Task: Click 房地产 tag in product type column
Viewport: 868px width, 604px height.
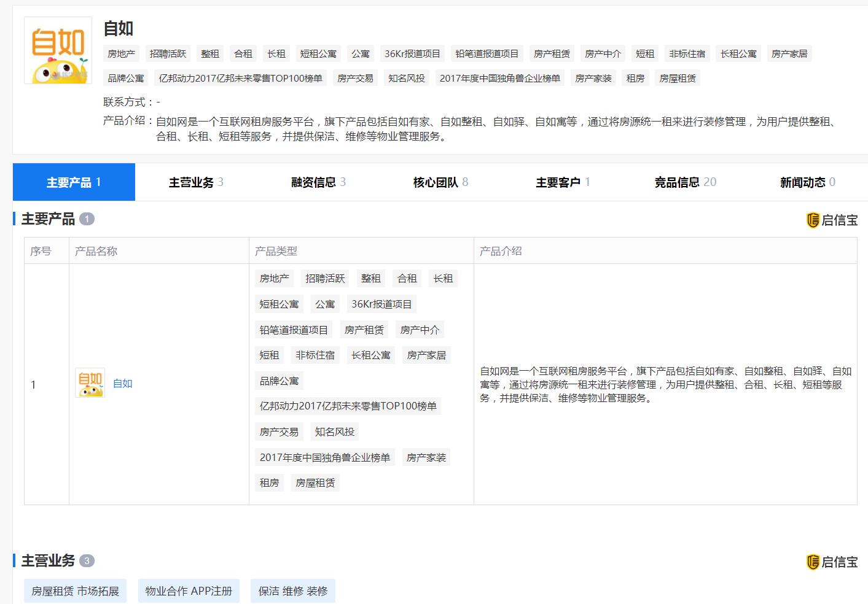Action: coord(275,279)
